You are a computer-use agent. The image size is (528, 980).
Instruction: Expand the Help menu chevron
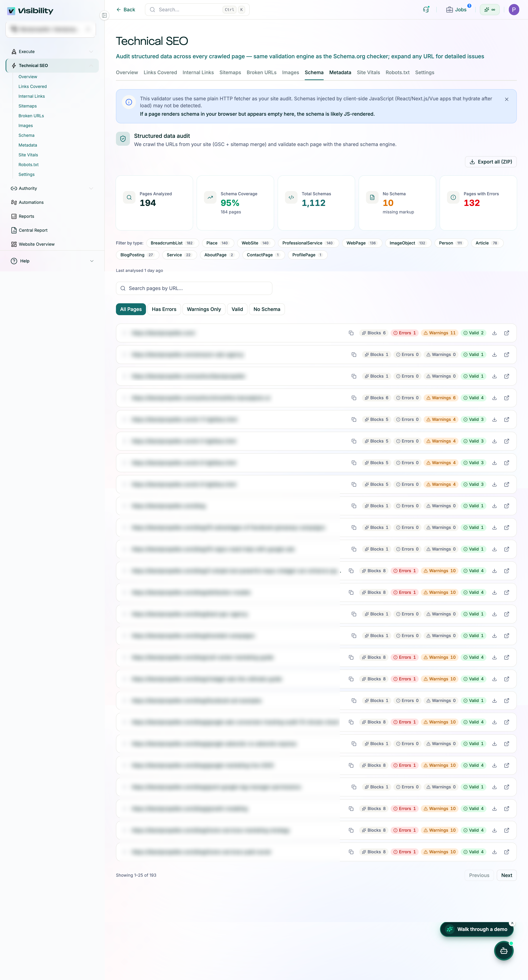92,261
